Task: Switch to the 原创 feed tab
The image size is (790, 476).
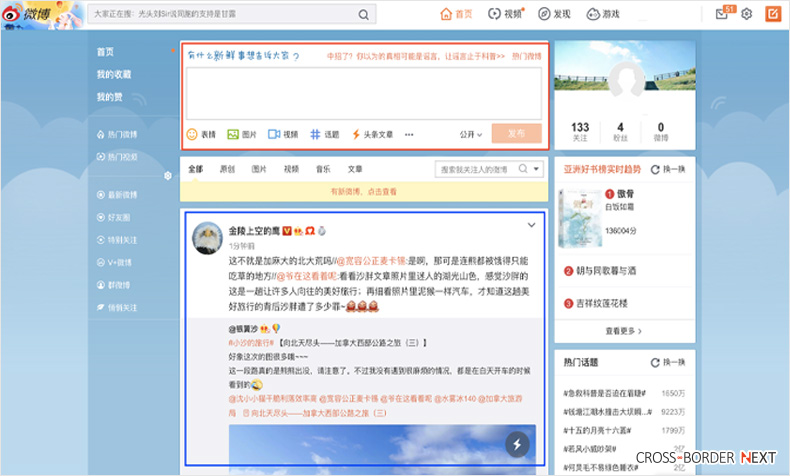Action: [x=227, y=169]
